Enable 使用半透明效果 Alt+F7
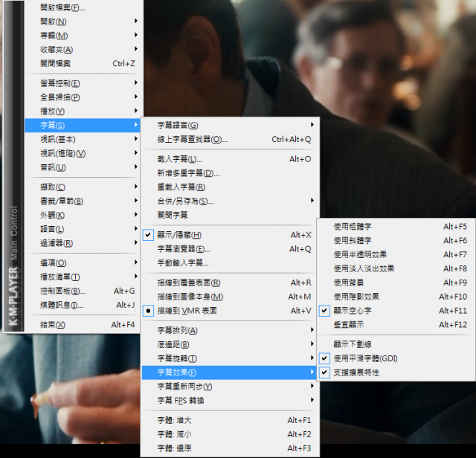 click(x=396, y=254)
